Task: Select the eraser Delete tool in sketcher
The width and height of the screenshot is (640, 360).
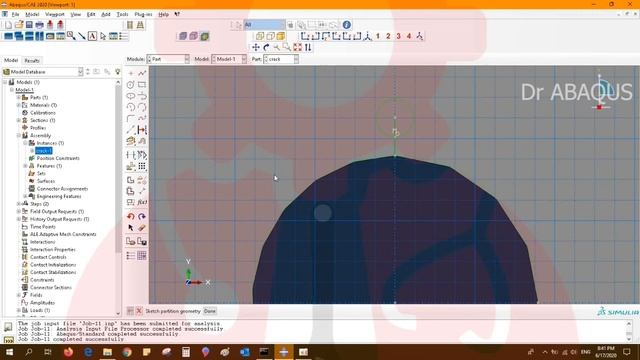Action: [142, 228]
